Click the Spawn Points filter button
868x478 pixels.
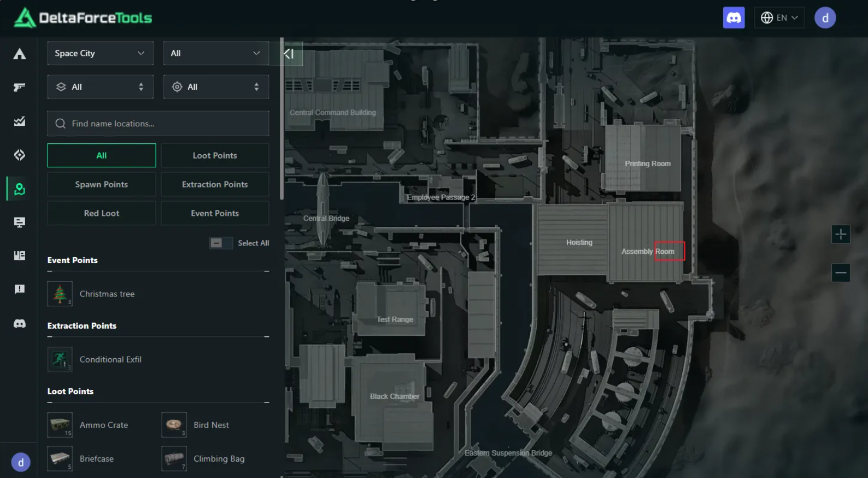click(x=102, y=185)
